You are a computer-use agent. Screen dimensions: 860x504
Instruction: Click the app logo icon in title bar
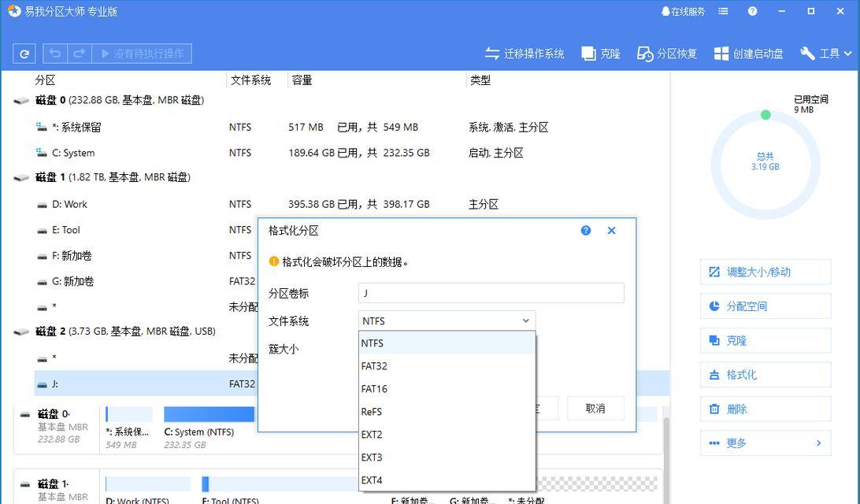click(x=13, y=11)
